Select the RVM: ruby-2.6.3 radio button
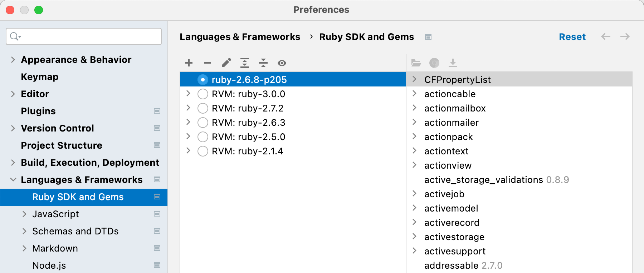 pyautogui.click(x=203, y=123)
